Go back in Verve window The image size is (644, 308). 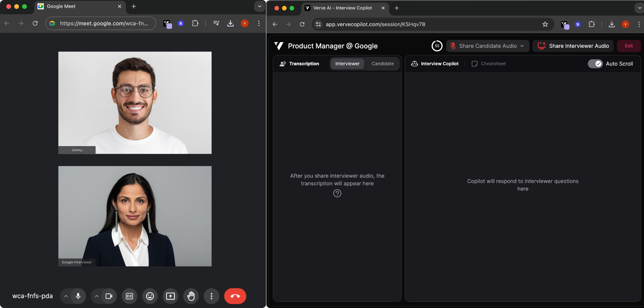(275, 24)
